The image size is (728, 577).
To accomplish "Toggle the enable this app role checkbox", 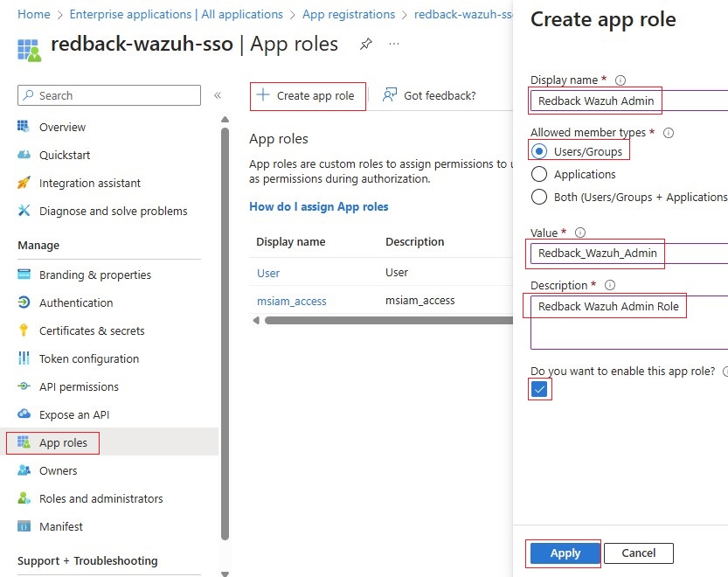I will [539, 389].
